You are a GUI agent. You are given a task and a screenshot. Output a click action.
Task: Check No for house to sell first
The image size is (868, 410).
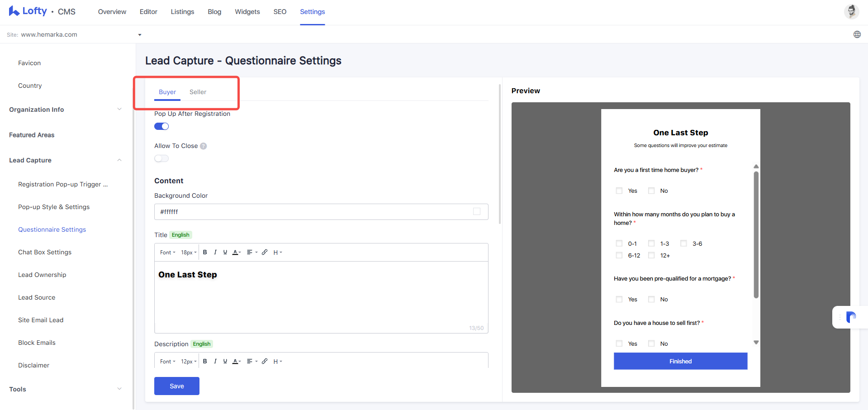[651, 343]
